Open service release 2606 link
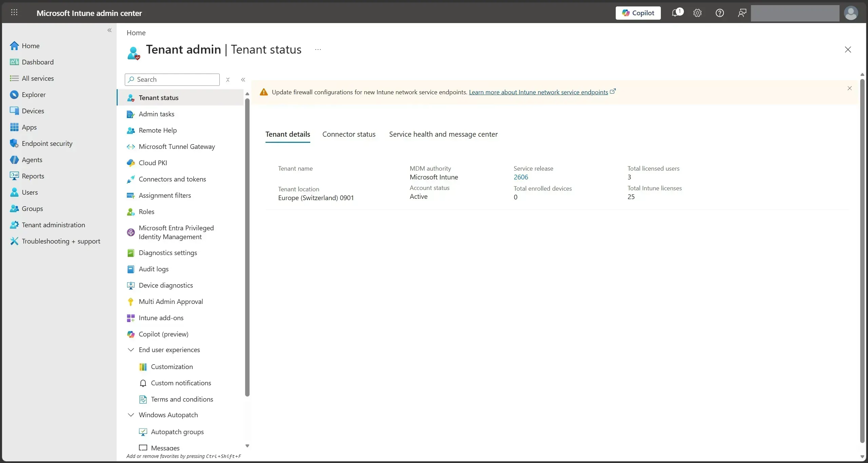868x463 pixels. [521, 177]
